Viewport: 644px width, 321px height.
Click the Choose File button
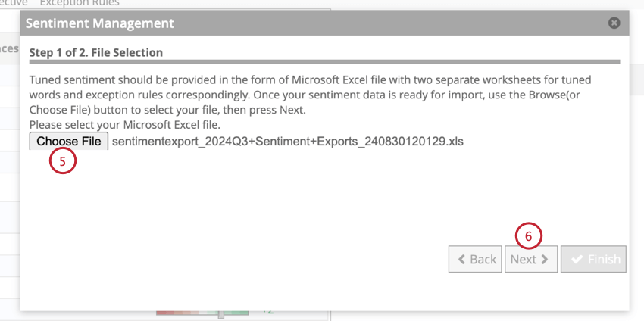(69, 141)
